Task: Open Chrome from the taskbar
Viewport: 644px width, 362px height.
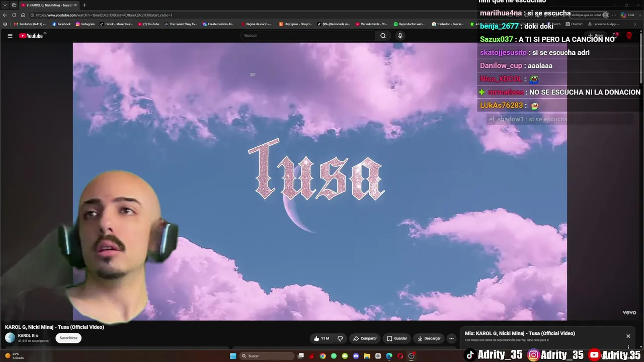Action: [323, 356]
